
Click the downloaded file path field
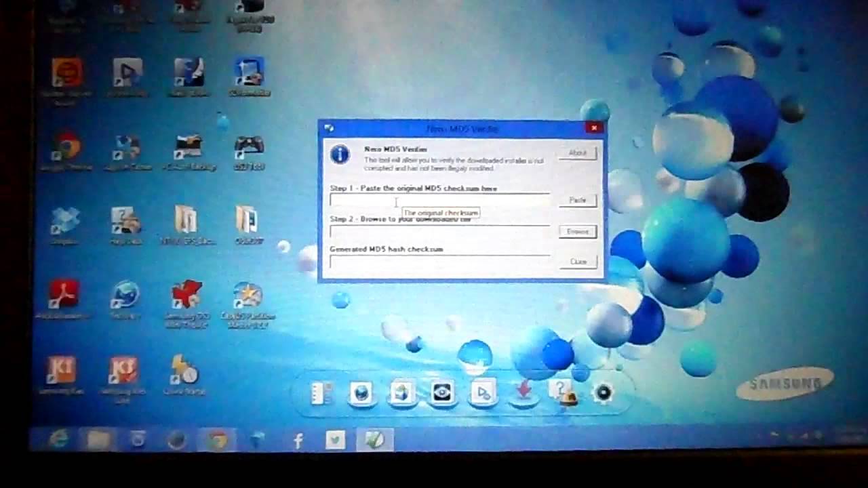point(439,232)
